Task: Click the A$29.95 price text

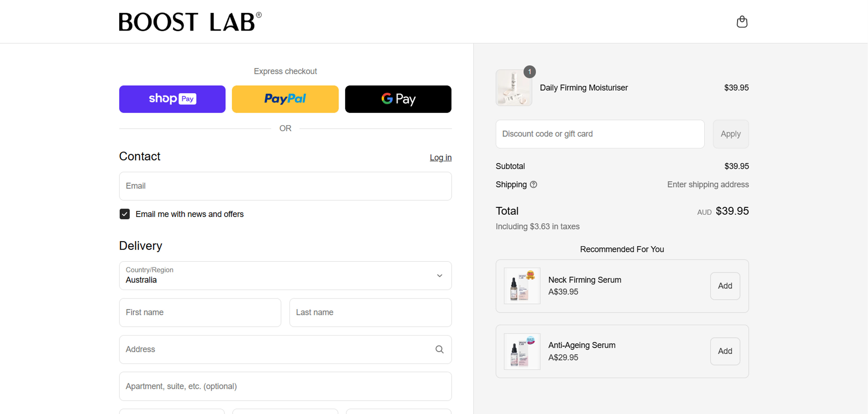Action: (563, 357)
